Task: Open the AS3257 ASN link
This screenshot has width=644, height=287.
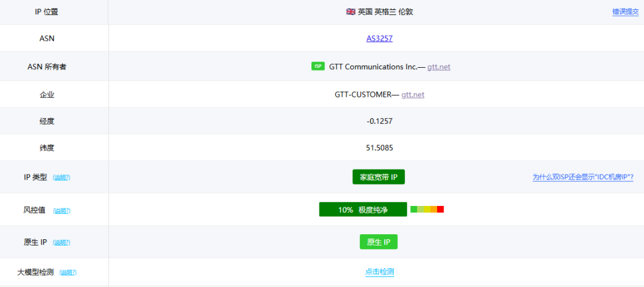Action: coord(379,38)
